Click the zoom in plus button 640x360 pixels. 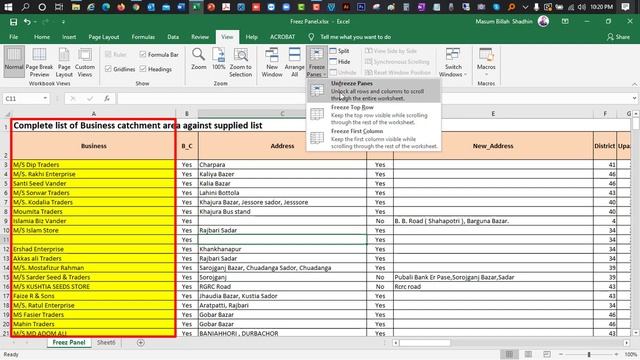(x=616, y=354)
